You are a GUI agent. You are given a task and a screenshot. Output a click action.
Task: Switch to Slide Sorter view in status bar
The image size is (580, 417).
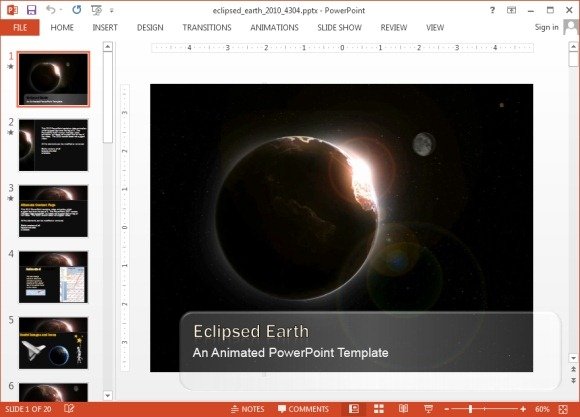379,409
